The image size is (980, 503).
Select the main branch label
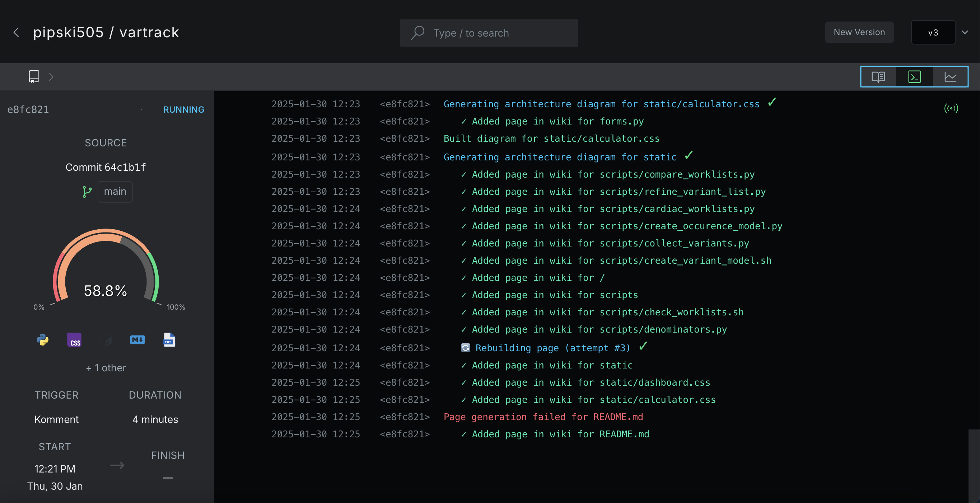point(113,191)
